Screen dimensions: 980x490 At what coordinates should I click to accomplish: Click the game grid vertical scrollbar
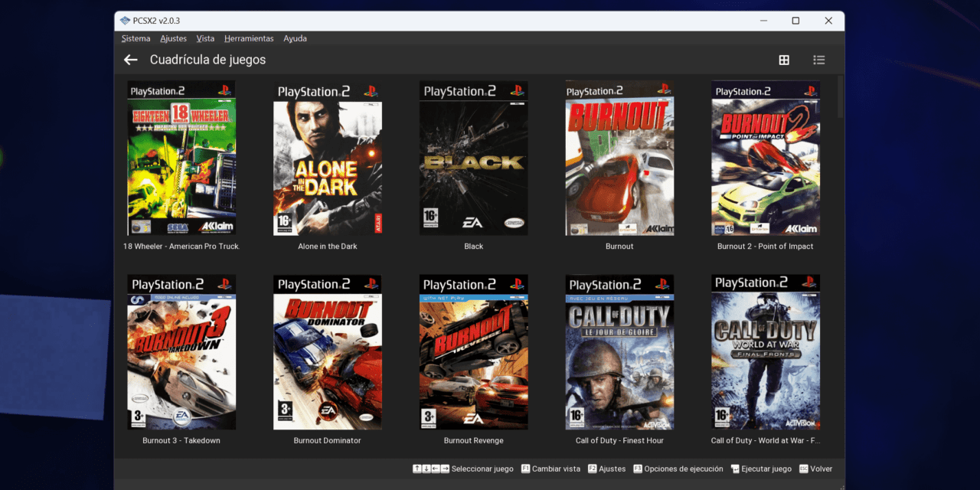(x=841, y=97)
